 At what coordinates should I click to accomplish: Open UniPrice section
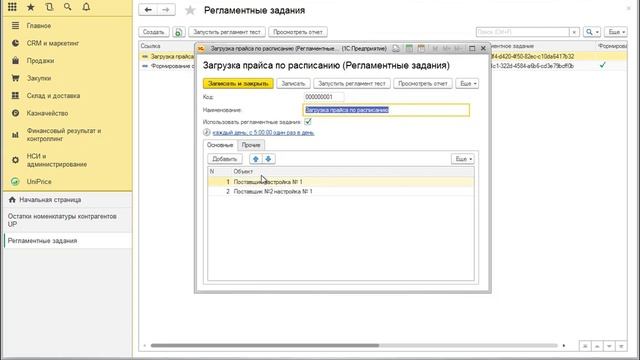point(39,182)
